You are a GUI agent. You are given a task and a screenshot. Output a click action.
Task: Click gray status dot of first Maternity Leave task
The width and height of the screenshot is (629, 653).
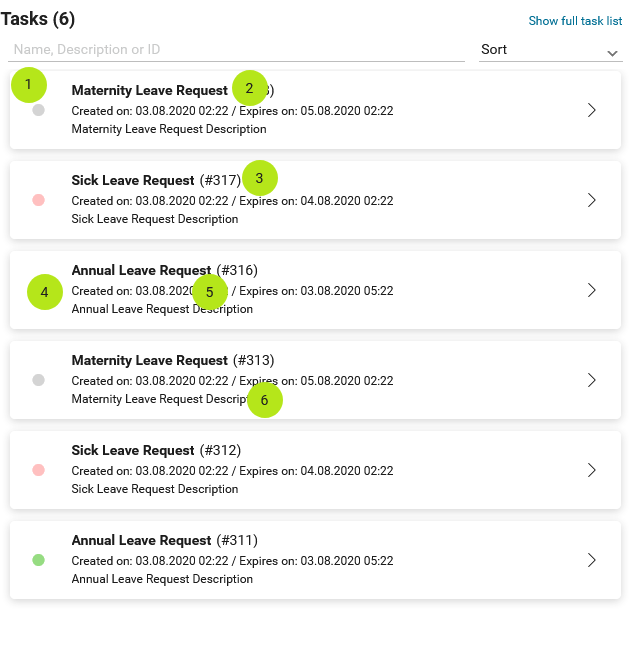tap(38, 110)
